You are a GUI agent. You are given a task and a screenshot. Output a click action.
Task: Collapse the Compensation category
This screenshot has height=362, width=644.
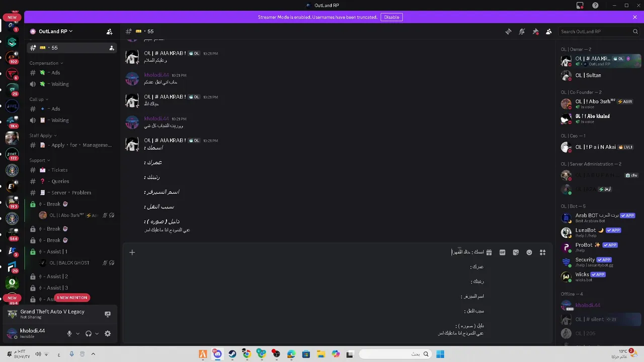click(x=46, y=63)
